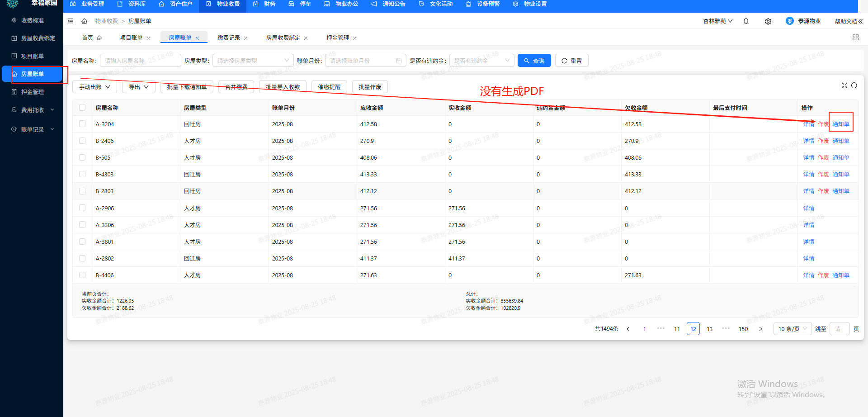The width and height of the screenshot is (868, 417).
Task: Open 通知单 link for B-2406
Action: [840, 141]
